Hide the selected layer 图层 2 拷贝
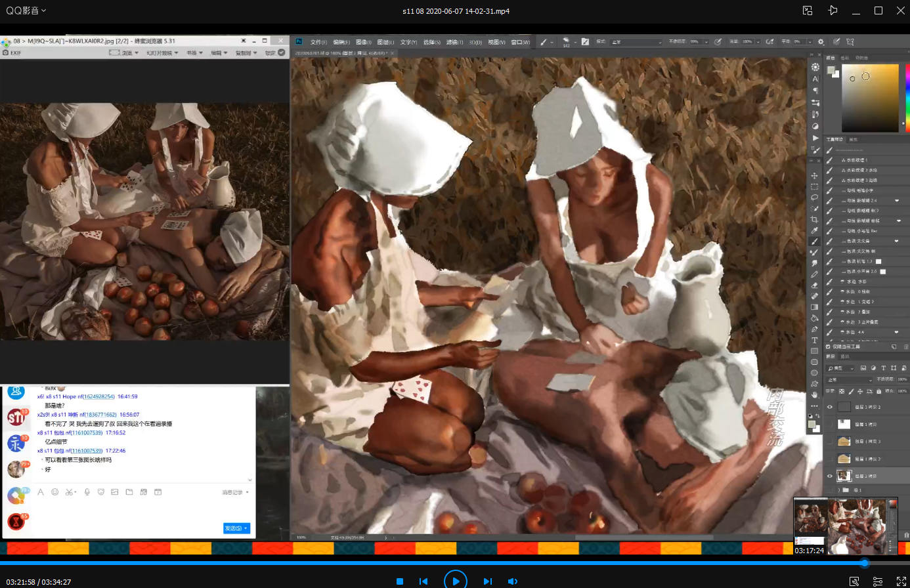 tap(829, 476)
